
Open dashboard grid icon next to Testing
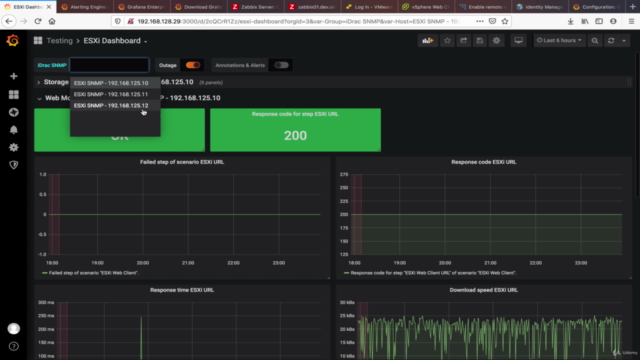pyautogui.click(x=38, y=40)
